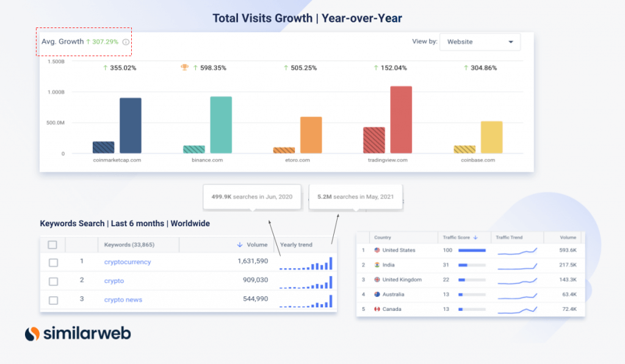Click the solid teal binance.com bar
This screenshot has height=364, width=625.
[x=221, y=125]
